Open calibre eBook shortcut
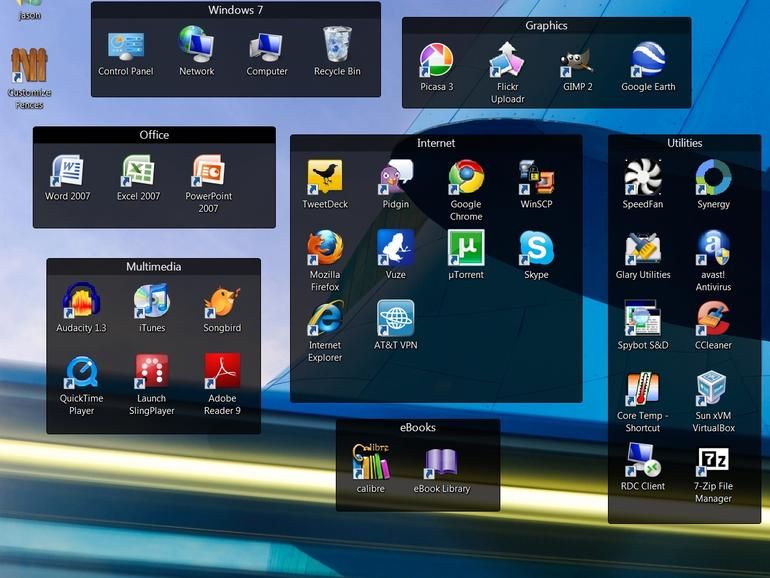The image size is (770, 578). click(x=371, y=463)
